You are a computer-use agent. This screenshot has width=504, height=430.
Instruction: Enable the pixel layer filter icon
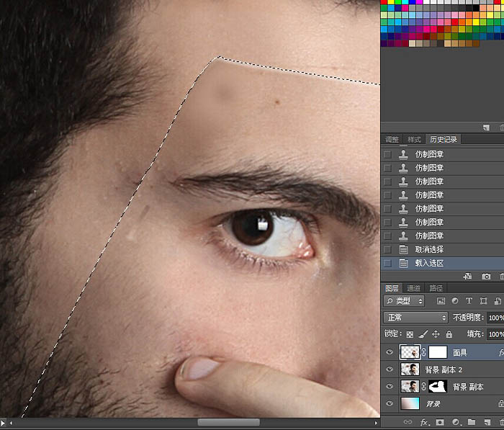pyautogui.click(x=441, y=301)
